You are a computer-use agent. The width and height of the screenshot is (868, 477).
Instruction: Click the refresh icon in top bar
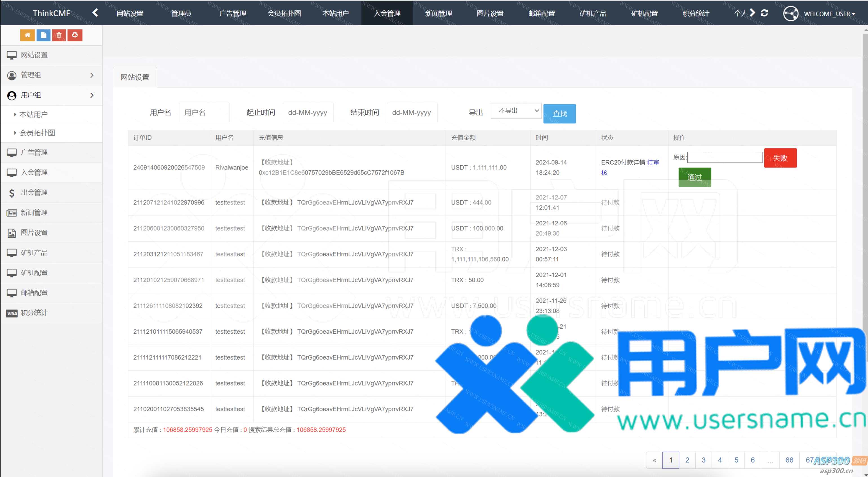[x=764, y=13]
